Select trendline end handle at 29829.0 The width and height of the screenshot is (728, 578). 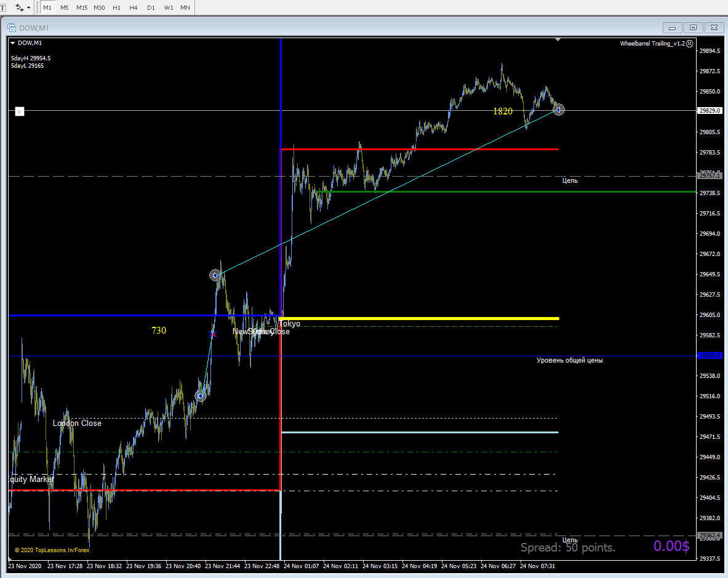coord(559,110)
